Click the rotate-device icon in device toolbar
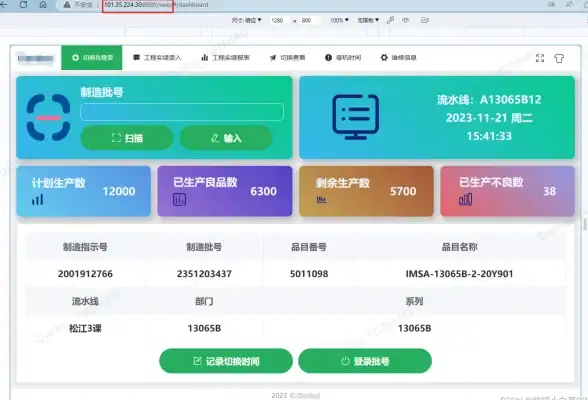This screenshot has height=400, width=588. 425,20
